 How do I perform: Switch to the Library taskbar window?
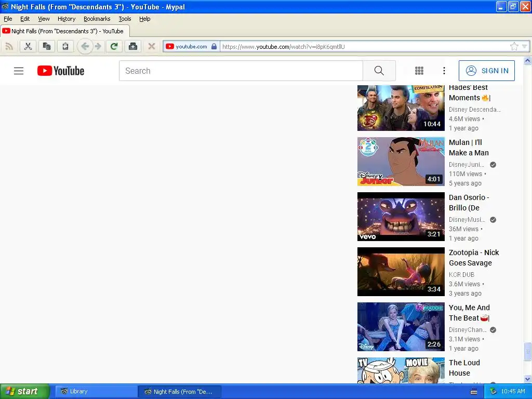[x=96, y=392]
